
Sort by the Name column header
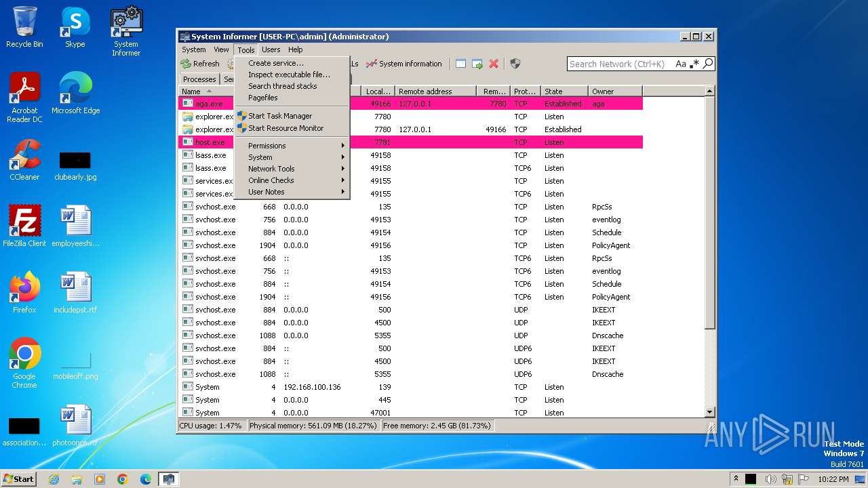point(207,91)
